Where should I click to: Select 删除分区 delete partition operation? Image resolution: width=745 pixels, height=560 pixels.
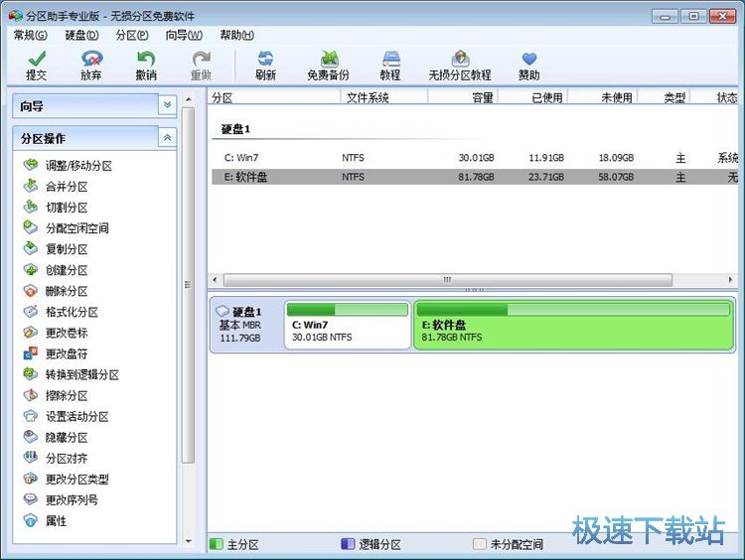tap(56, 291)
